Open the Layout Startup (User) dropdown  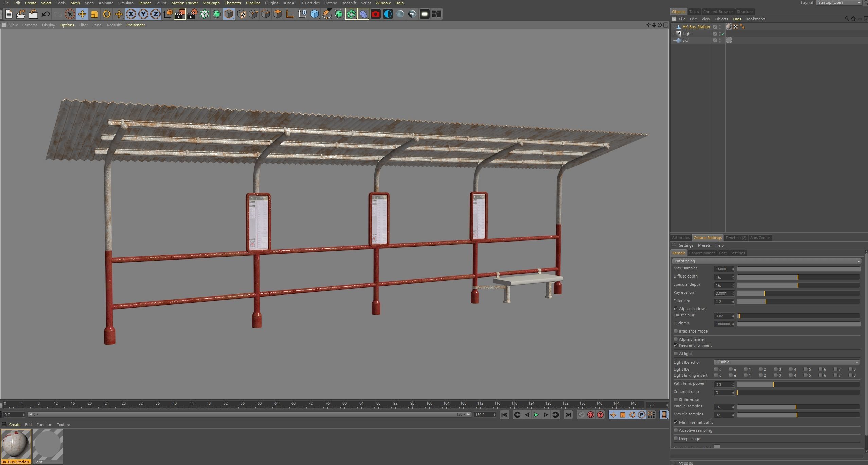838,3
